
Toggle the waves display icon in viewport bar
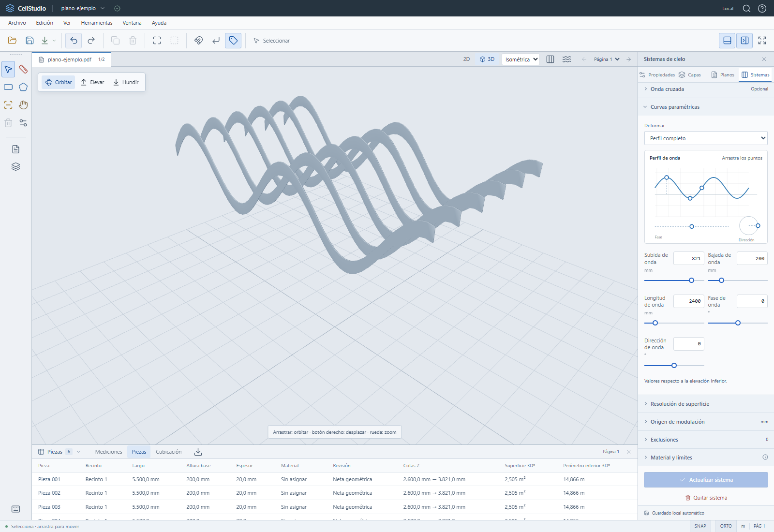(566, 59)
